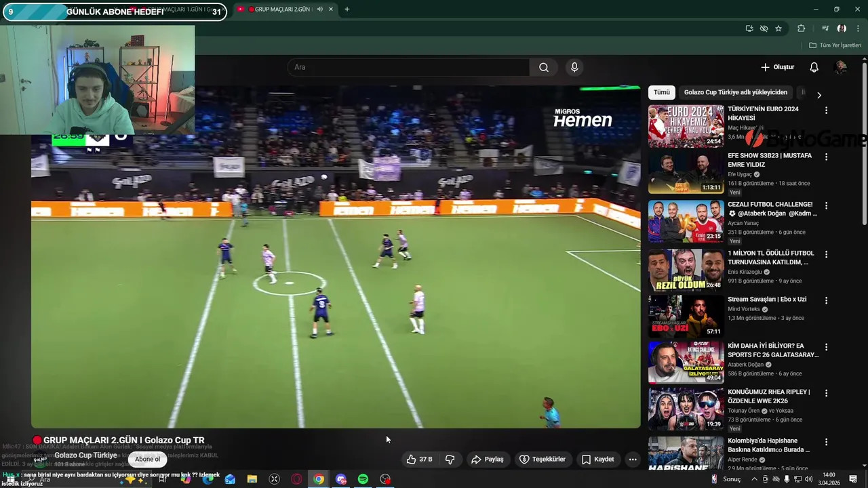Viewport: 868px width, 488px height.
Task: Open options for Kim Daha İyi Biliyor video
Action: [x=826, y=347]
